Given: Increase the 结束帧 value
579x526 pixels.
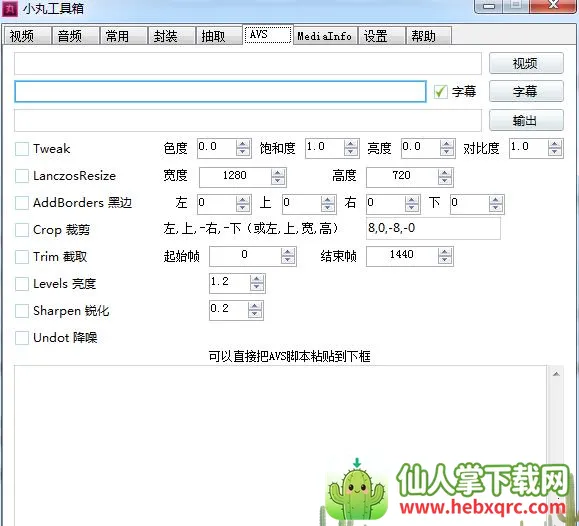Looking at the screenshot, I should pos(445,252).
